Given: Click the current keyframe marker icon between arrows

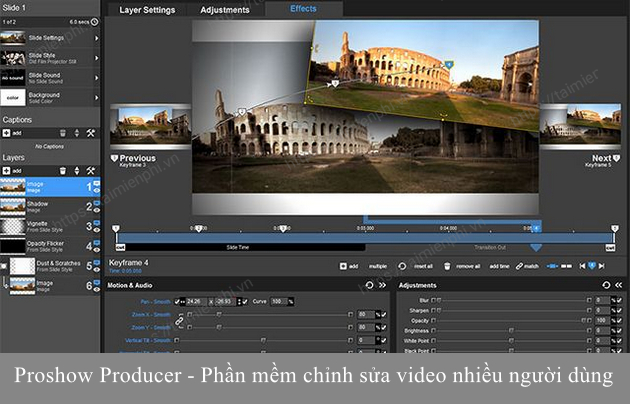Looking at the screenshot, I should 592,265.
